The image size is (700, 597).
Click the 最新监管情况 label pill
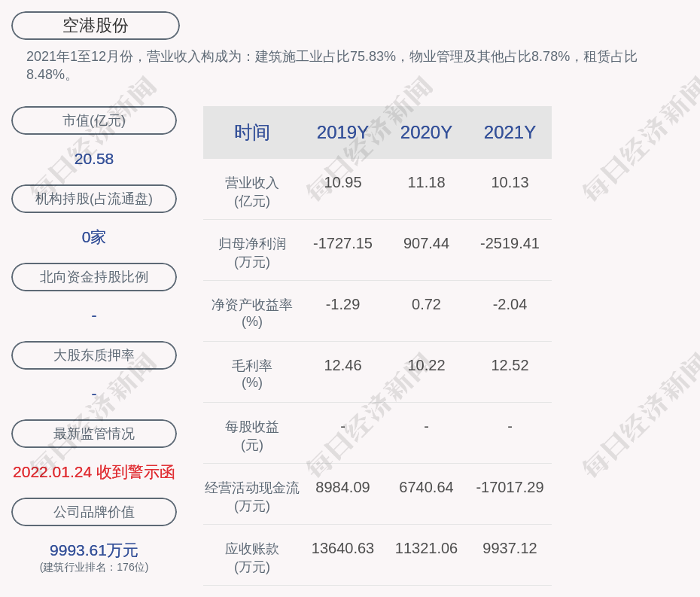tap(94, 434)
